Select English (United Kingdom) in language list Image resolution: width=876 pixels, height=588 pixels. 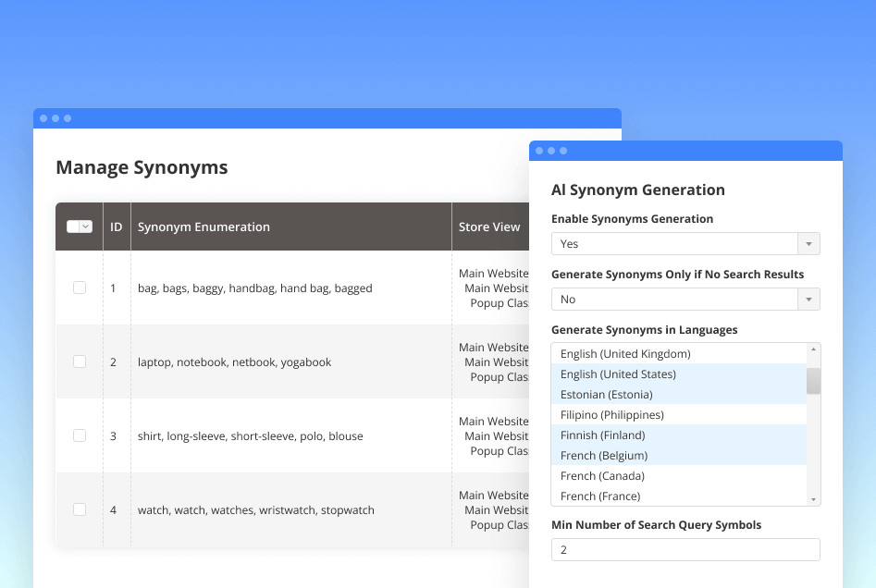[x=625, y=354]
